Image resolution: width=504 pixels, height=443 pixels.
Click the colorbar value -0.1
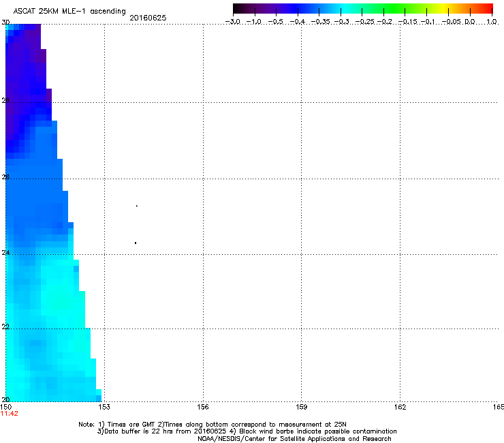[x=428, y=22]
